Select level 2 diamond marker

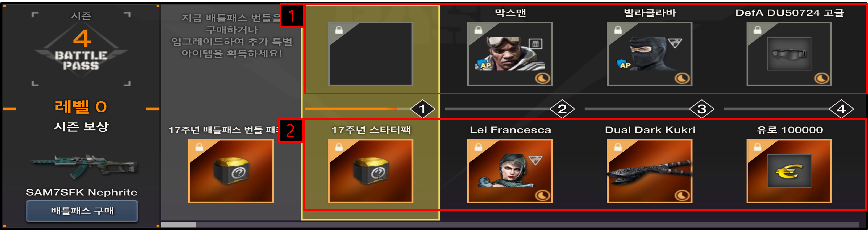[562, 109]
